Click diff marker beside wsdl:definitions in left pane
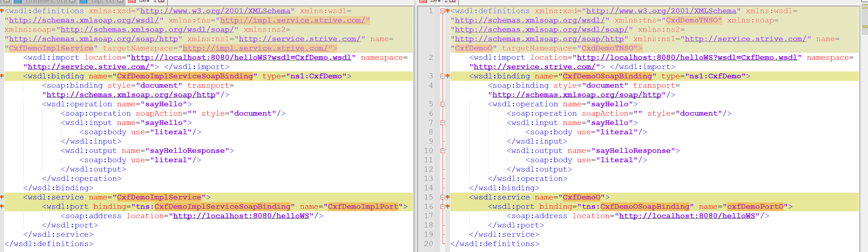Screen dimensions: 868x252 pos(2,11)
